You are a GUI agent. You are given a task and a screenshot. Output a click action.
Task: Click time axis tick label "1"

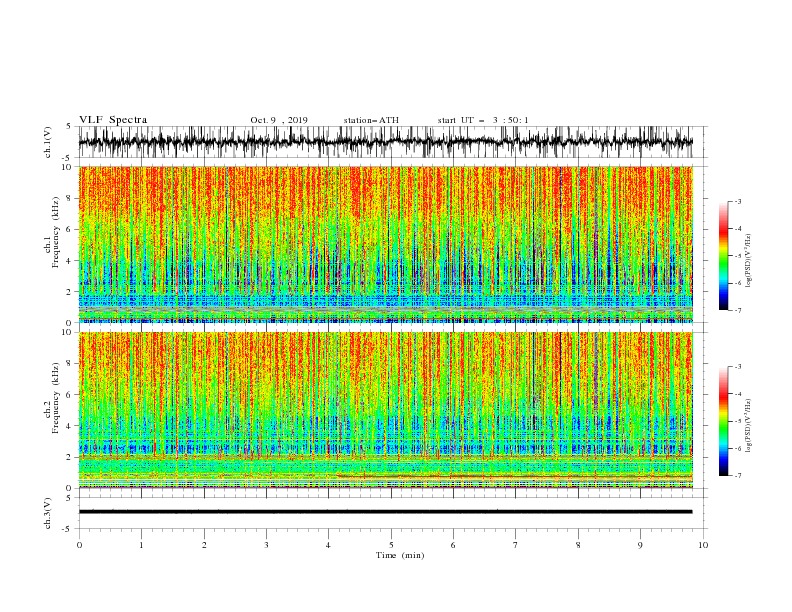pyautogui.click(x=141, y=545)
